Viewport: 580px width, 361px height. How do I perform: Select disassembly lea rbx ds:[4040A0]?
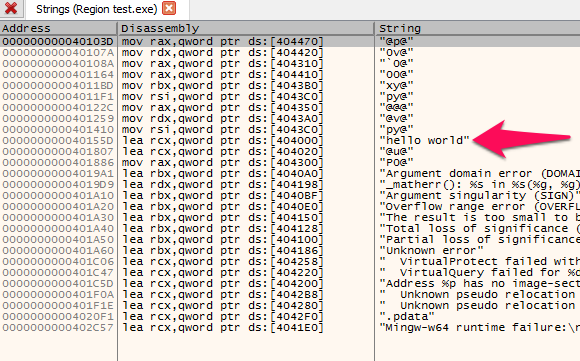(223, 173)
